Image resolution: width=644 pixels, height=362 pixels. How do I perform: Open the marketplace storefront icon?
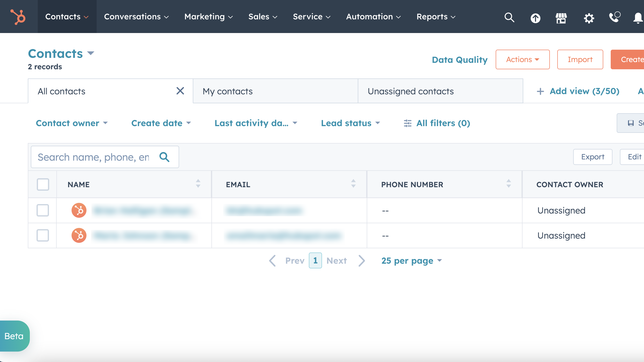561,18
